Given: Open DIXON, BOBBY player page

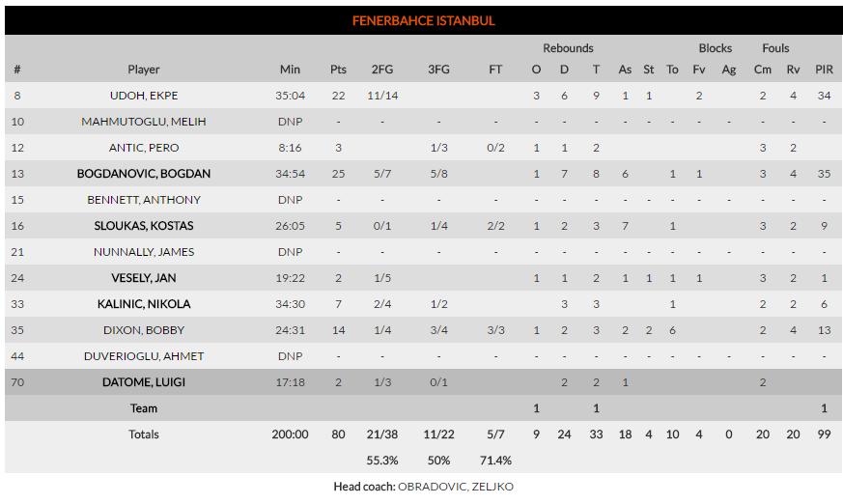Looking at the screenshot, I should pyautogui.click(x=144, y=330).
